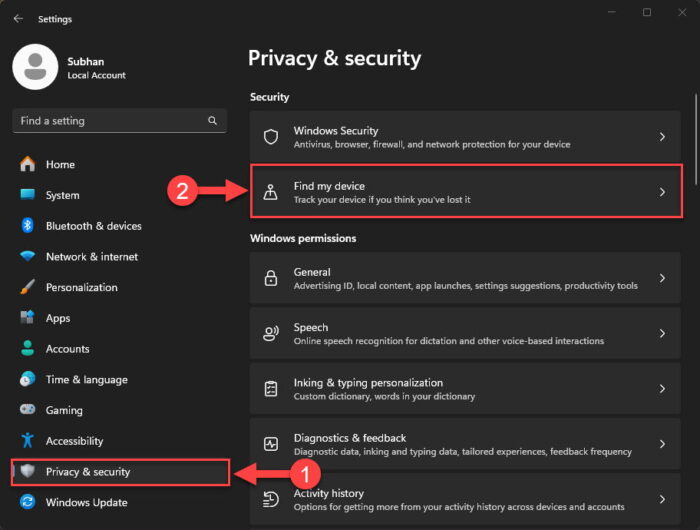This screenshot has width=700, height=530.
Task: Open Diagnostics & feedback chevron
Action: point(662,444)
